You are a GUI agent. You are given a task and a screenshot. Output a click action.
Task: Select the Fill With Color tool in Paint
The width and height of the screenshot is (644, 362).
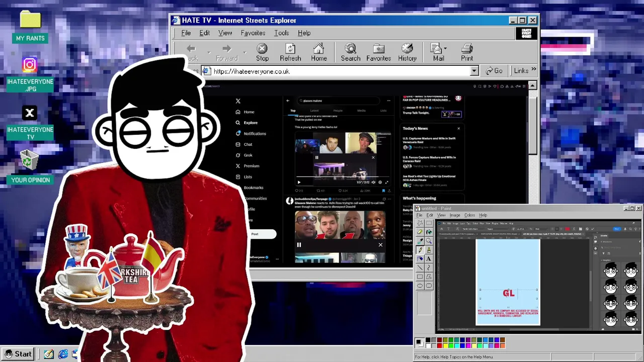(429, 232)
